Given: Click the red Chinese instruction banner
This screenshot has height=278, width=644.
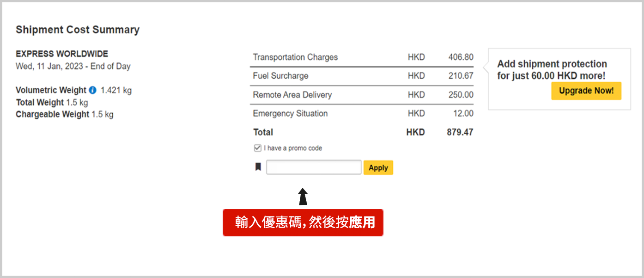Looking at the screenshot, I should [x=303, y=222].
